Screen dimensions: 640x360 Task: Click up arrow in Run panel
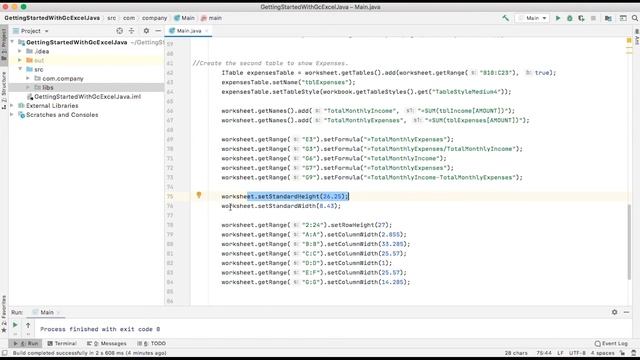pos(28,325)
